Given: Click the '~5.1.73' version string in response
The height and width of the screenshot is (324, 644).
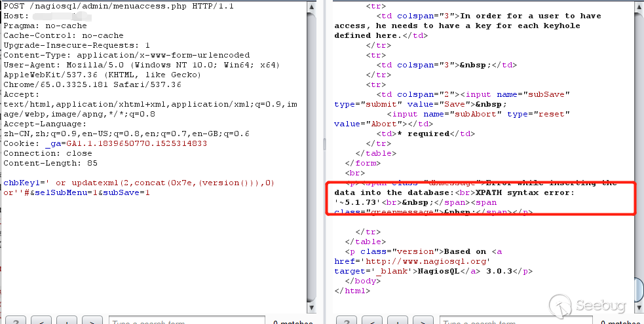Looking at the screenshot, I should (358, 203).
